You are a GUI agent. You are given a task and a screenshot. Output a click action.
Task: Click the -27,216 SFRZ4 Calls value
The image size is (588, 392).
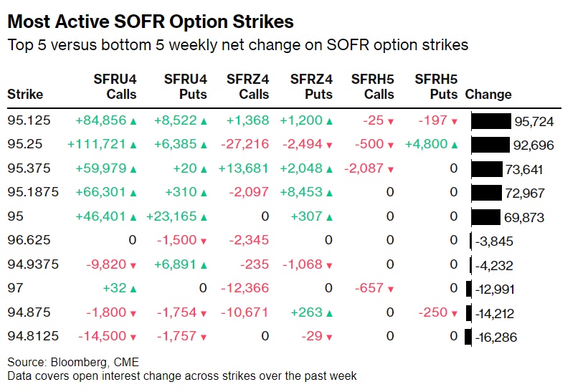(x=247, y=145)
